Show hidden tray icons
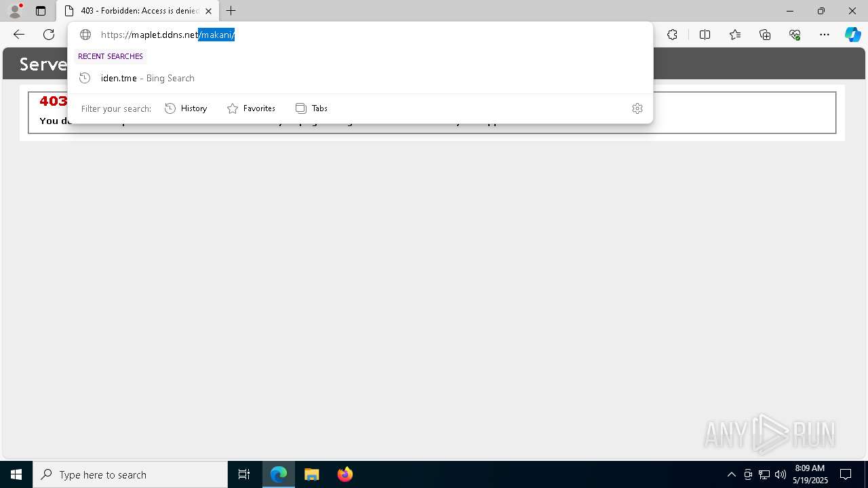868x488 pixels. [x=731, y=474]
